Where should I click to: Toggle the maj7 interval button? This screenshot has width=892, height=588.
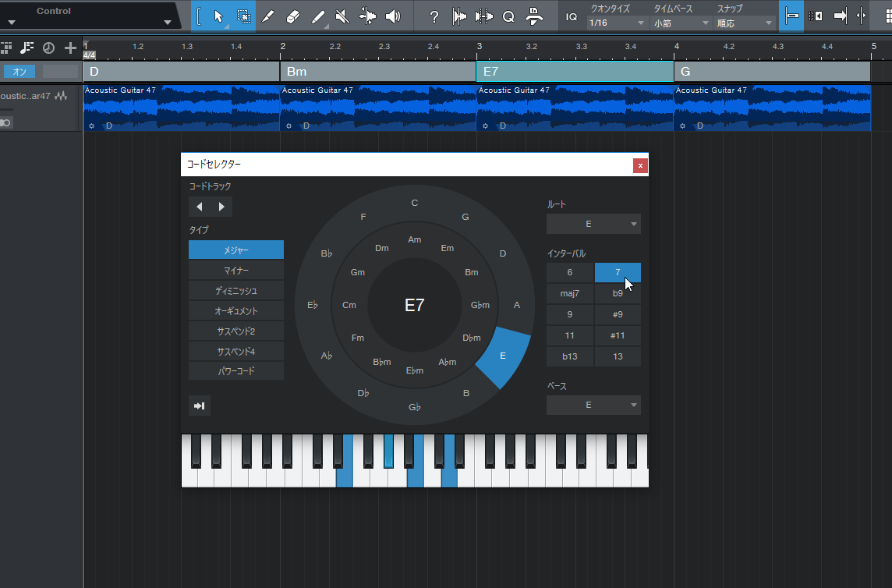[570, 293]
